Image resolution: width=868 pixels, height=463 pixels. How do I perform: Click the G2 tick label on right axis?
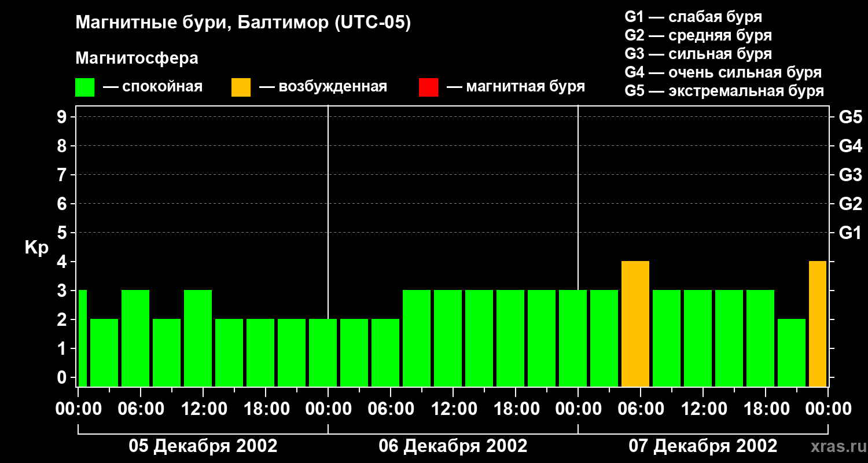point(850,204)
